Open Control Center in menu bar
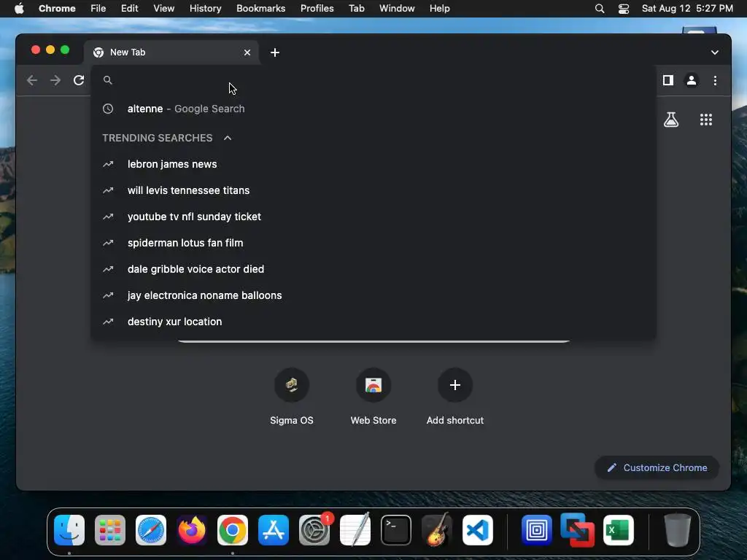Screen dimensions: 747x560 [624, 9]
